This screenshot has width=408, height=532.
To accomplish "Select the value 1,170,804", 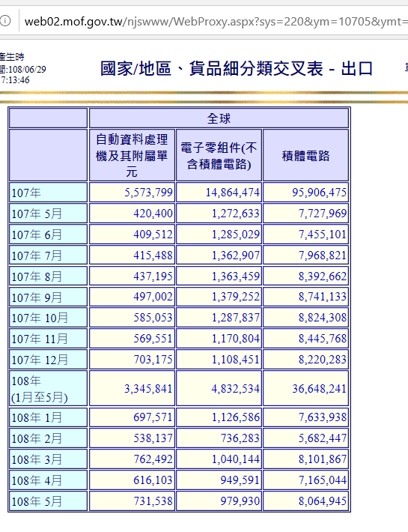I will point(236,338).
